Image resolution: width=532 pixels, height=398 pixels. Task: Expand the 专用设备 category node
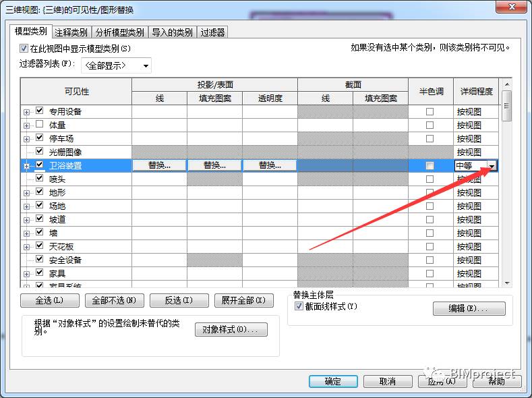pyautogui.click(x=26, y=112)
